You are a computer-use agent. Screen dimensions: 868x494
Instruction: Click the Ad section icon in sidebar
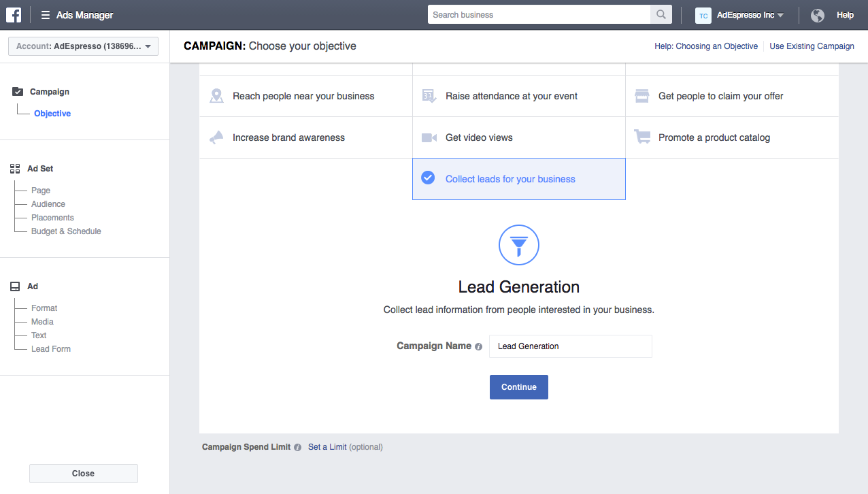(15, 286)
